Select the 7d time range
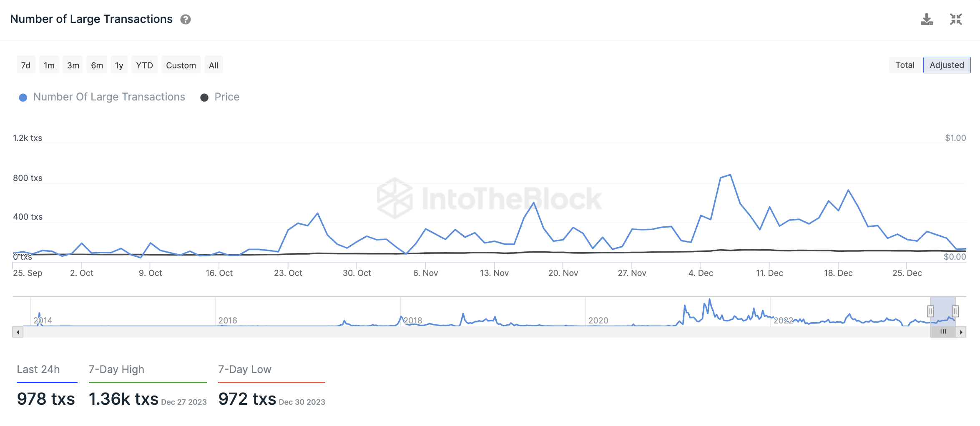980x426 pixels. pyautogui.click(x=26, y=65)
